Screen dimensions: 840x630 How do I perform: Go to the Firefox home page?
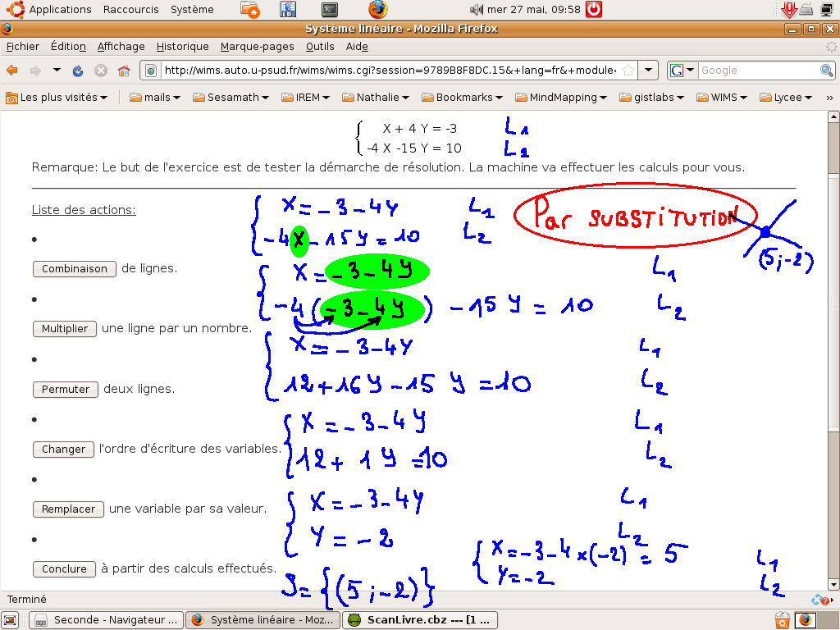(x=124, y=71)
